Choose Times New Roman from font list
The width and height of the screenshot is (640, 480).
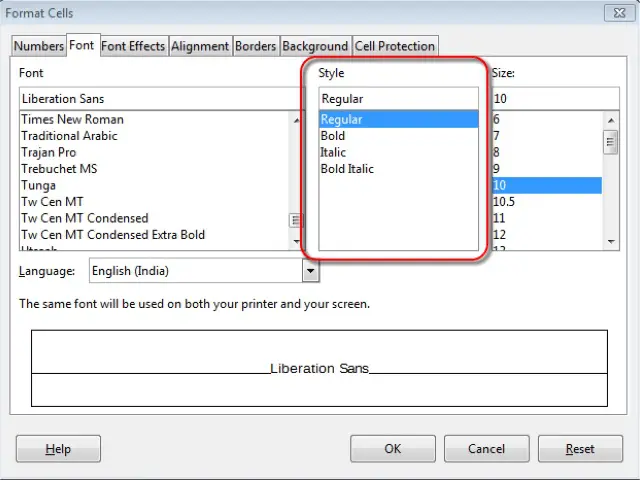point(155,119)
